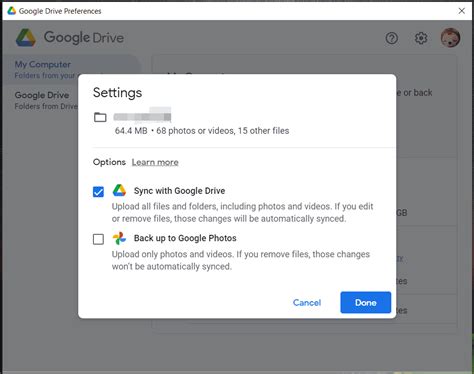This screenshot has height=374, width=474.
Task: Tick the Back up to Google Photos checkbox
Action: pos(98,239)
